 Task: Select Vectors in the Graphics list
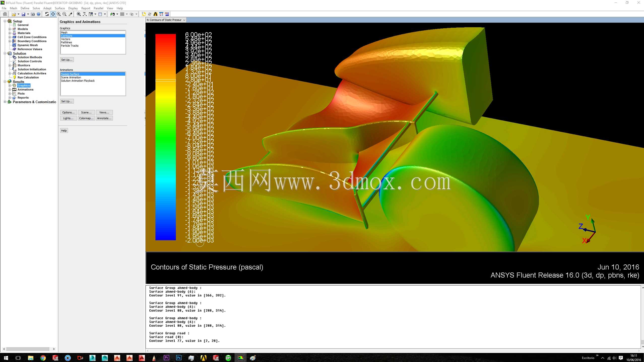93,39
